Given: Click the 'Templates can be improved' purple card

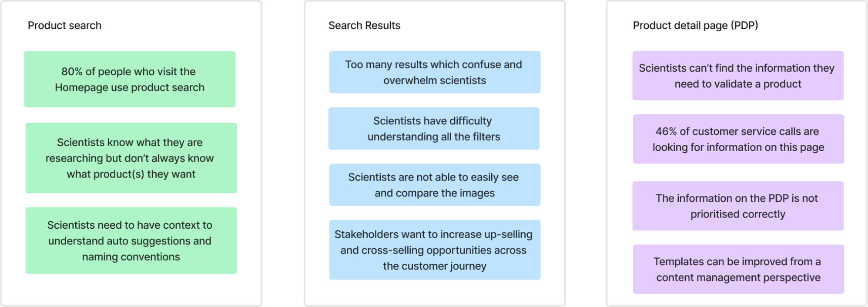Looking at the screenshot, I should [738, 269].
